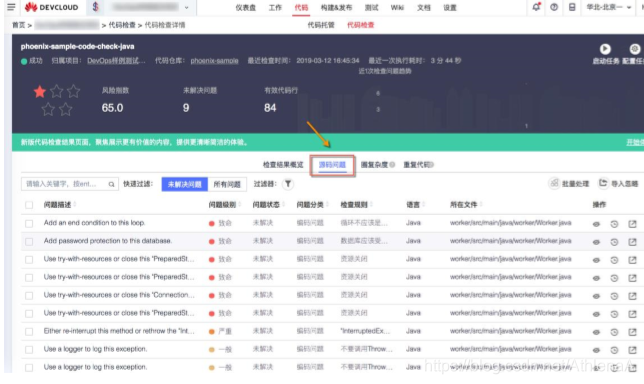Open the phoenix-sample repository link
The height and width of the screenshot is (384, 644).
click(x=214, y=61)
